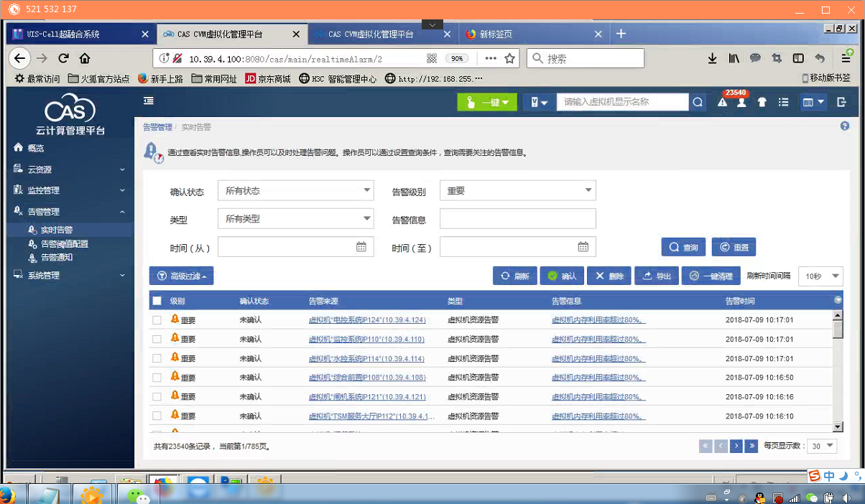Click the Firefox home icon

85,58
